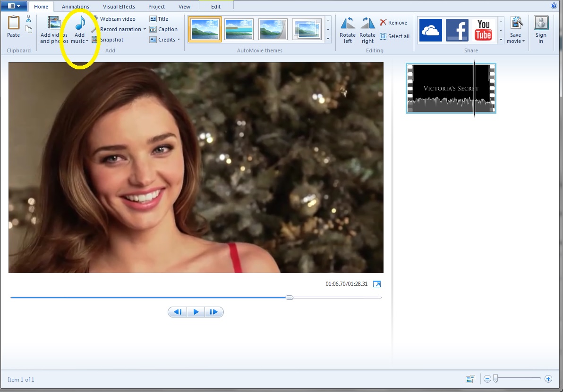Open the Movie Maker file menu button
563x392 pixels.
(14, 6)
